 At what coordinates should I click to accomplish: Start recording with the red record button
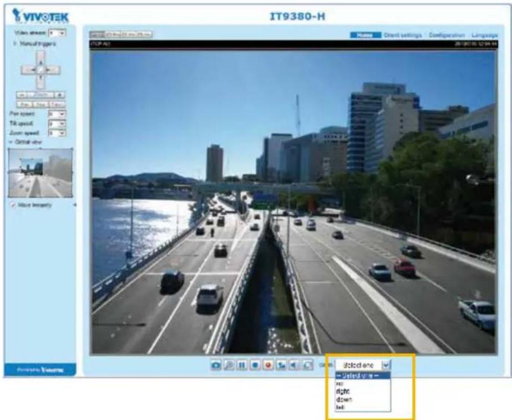click(x=268, y=365)
